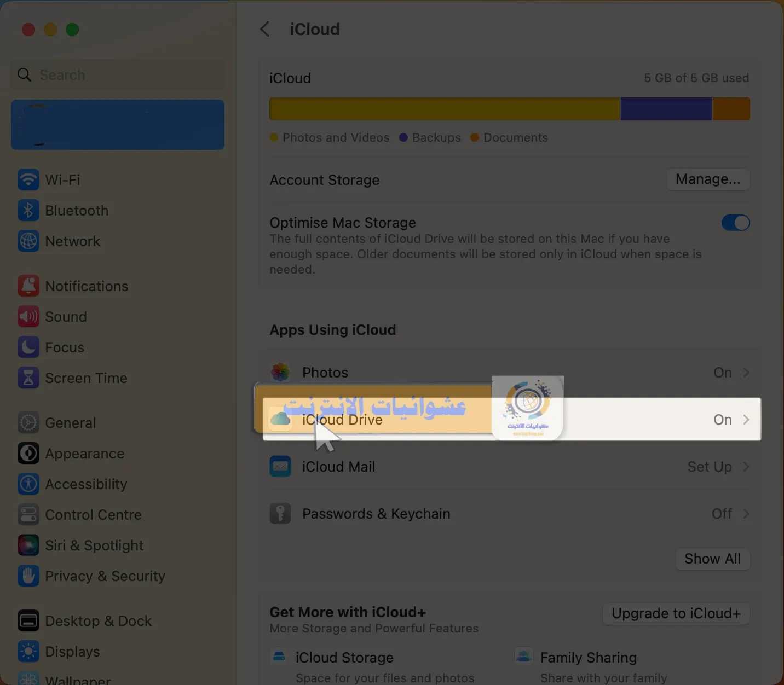Select Notifications in the sidebar

[x=118, y=286]
